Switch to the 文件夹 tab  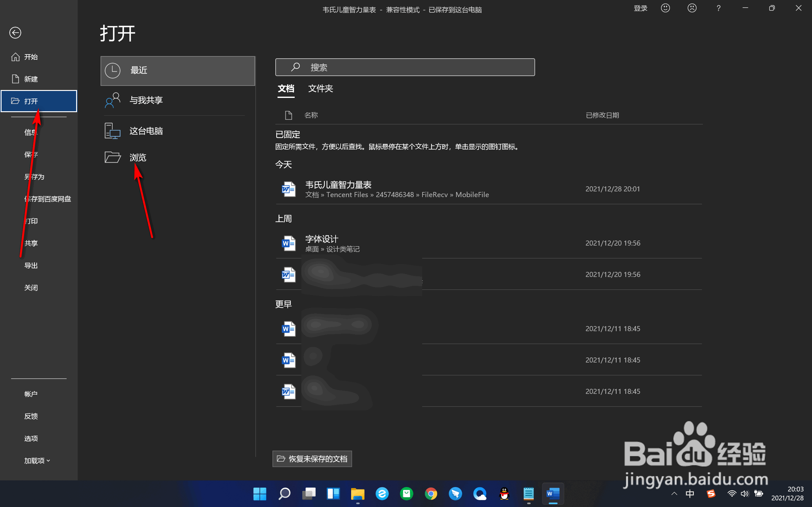pyautogui.click(x=320, y=88)
